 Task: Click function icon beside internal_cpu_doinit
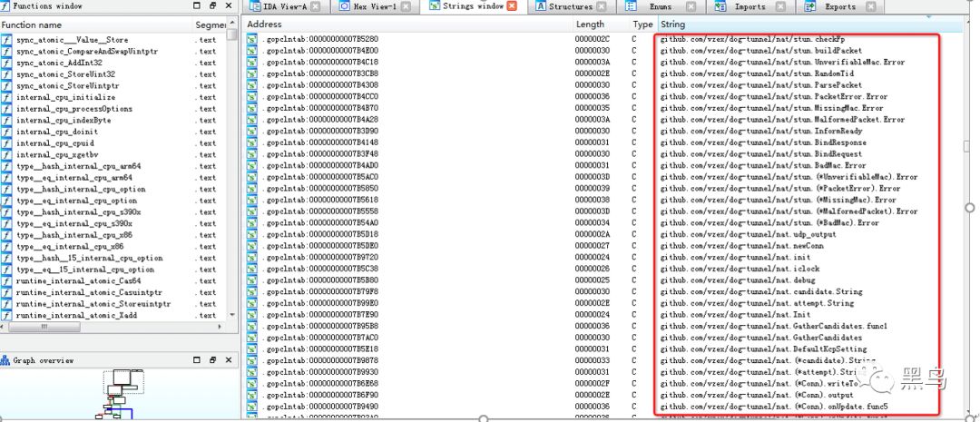click(x=7, y=132)
